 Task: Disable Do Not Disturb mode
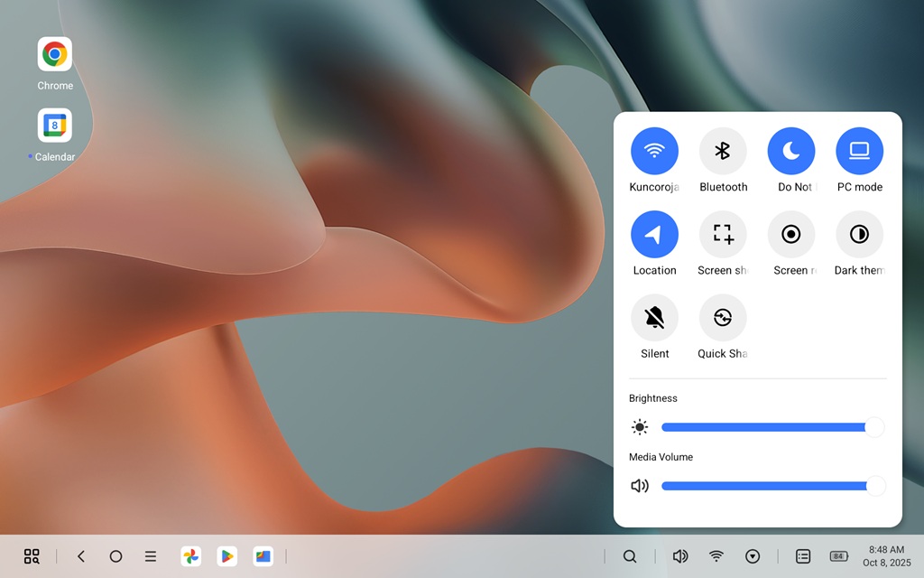[x=791, y=149]
